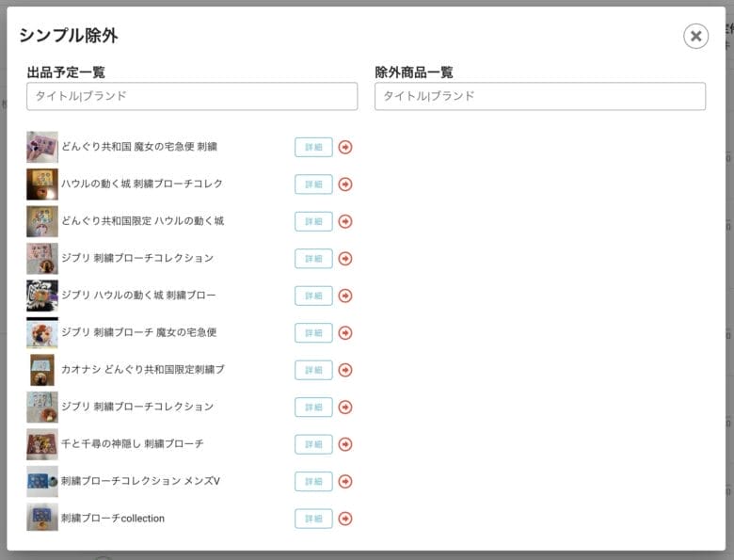734x560 pixels.
Task: Exclude ハウルの動く城 刺繍ブローチコレク via arrow
Action: (x=345, y=184)
